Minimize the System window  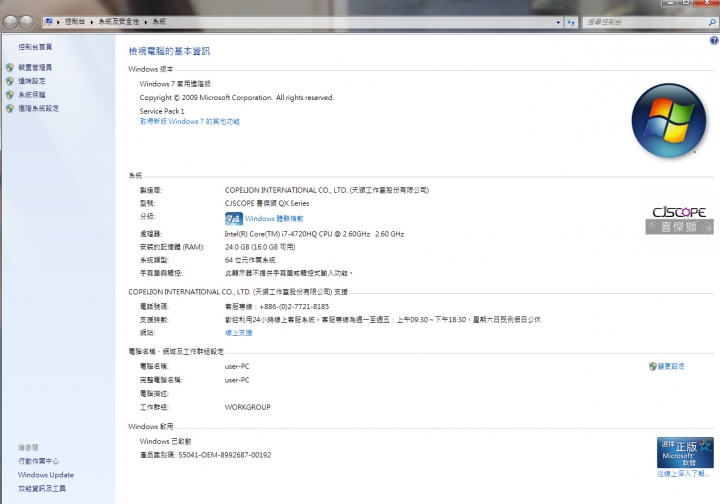(669, 3)
